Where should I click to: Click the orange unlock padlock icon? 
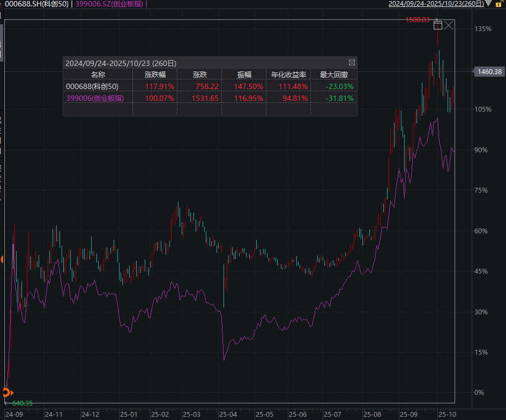click(x=498, y=4)
